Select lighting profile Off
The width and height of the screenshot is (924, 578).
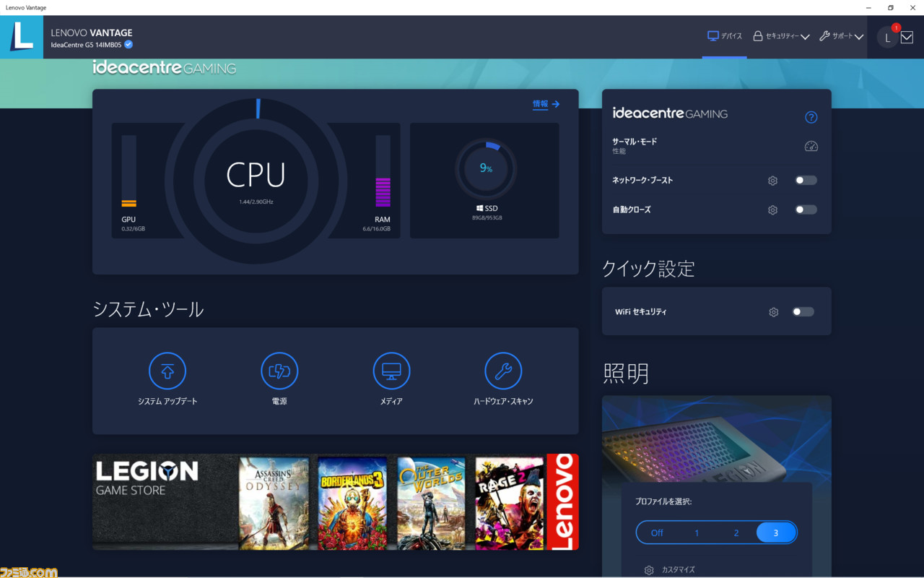657,533
